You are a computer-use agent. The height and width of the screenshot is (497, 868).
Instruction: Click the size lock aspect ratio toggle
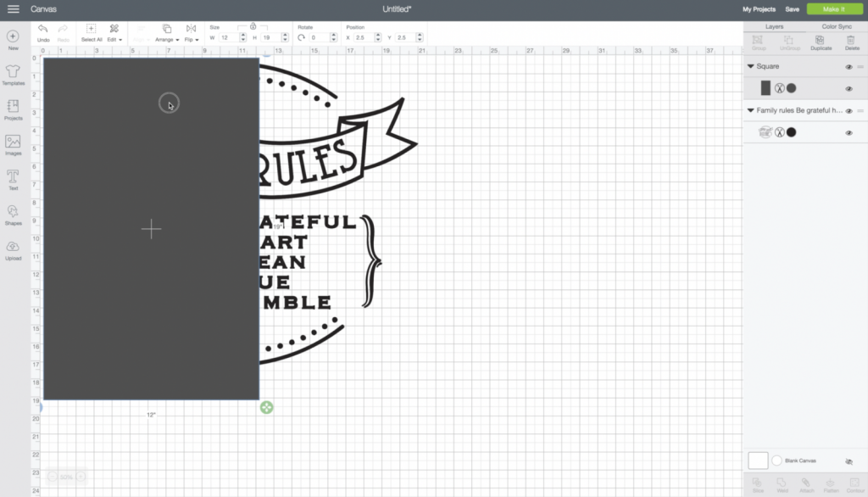(x=253, y=26)
